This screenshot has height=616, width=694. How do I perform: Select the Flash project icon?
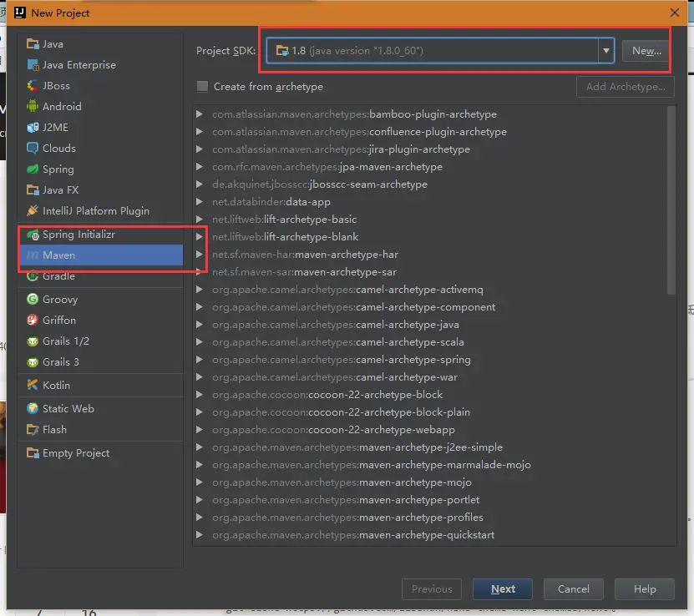tap(33, 430)
